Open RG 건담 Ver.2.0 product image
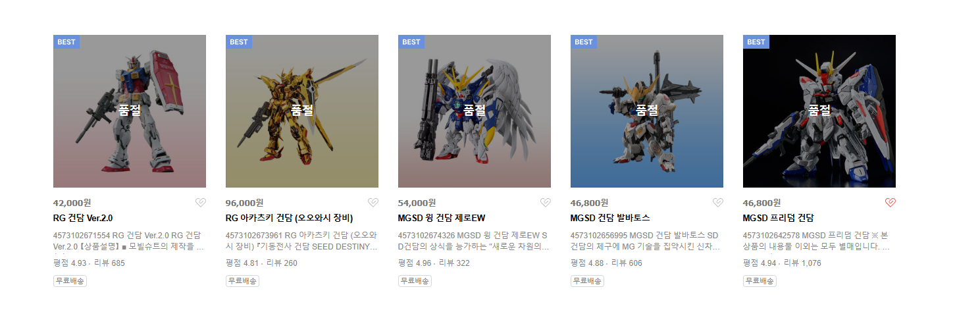This screenshot has width=980, height=312. [x=130, y=111]
